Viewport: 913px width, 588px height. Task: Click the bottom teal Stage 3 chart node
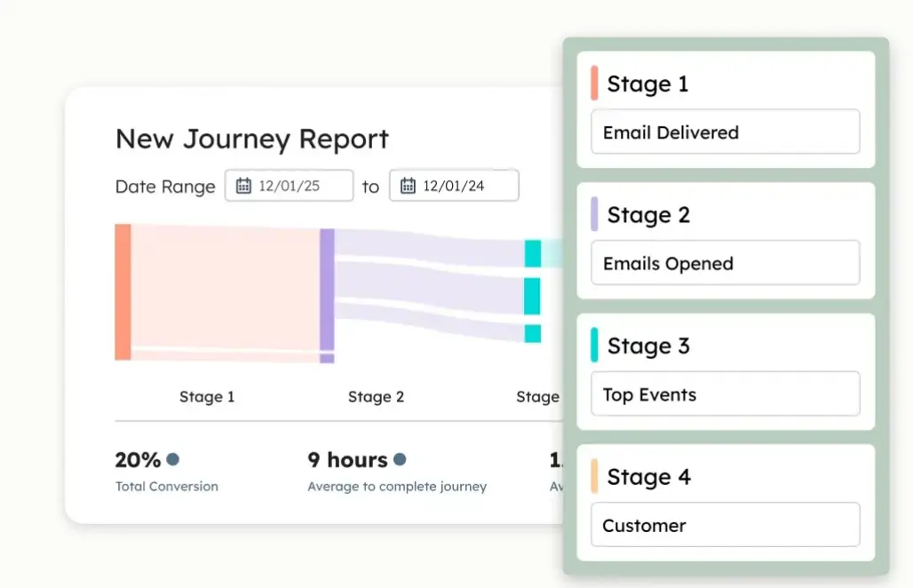[533, 334]
